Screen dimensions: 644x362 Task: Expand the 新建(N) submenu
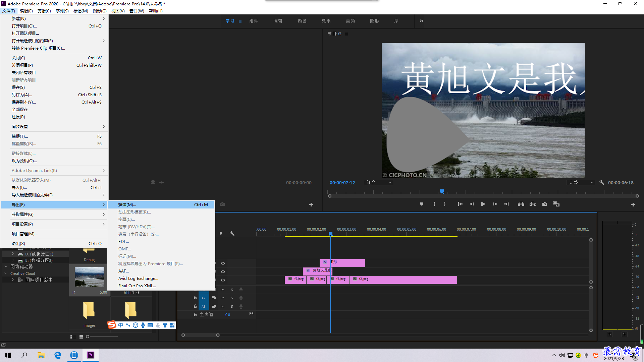tap(54, 19)
